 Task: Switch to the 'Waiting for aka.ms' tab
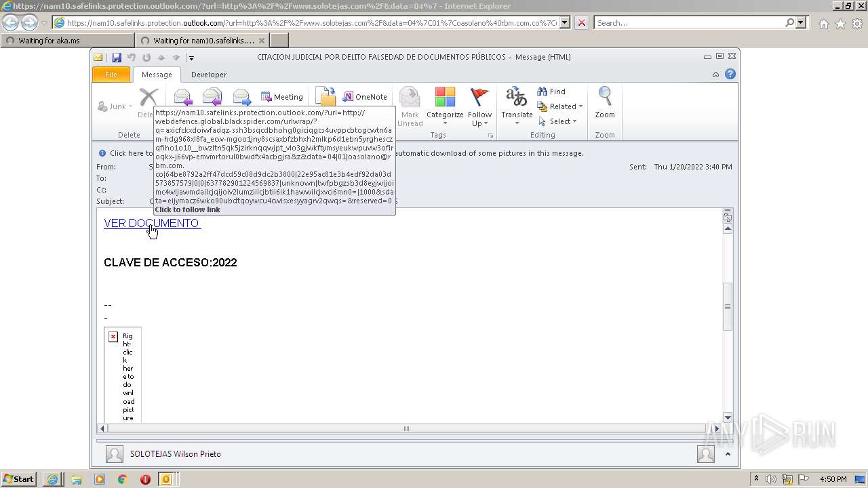point(66,40)
